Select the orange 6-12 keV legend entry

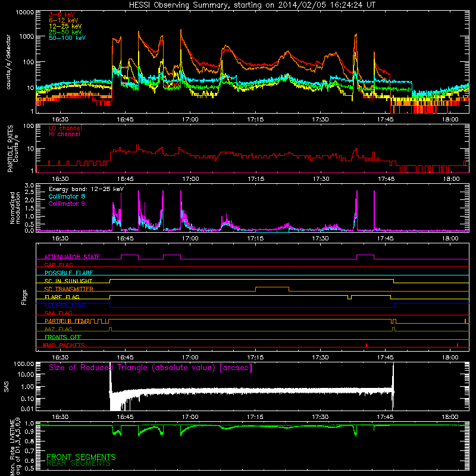(x=64, y=20)
